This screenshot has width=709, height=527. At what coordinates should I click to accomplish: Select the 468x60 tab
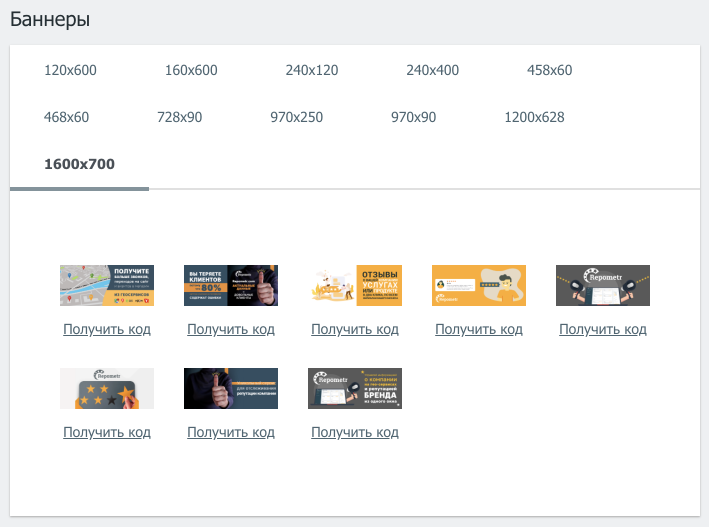[x=66, y=117]
